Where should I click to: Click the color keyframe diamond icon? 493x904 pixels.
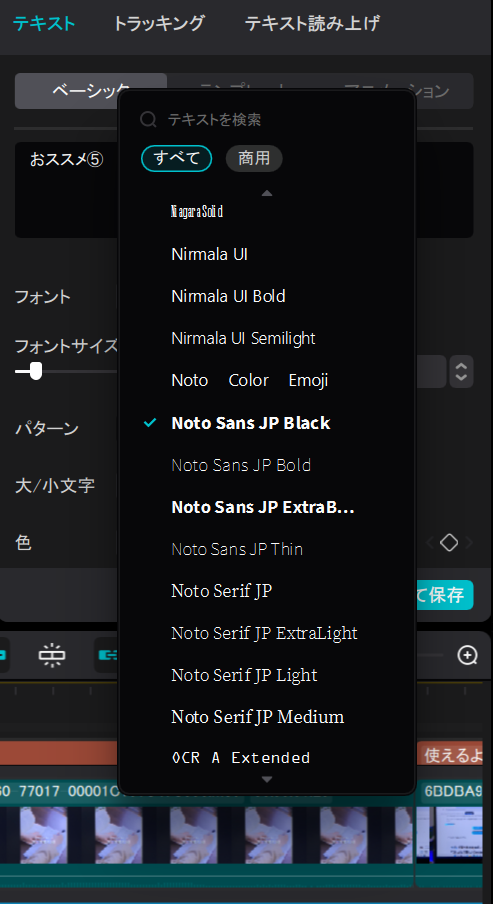tap(449, 542)
